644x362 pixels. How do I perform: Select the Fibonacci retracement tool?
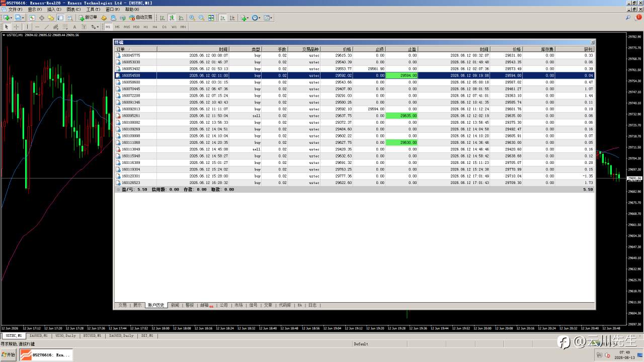[65, 27]
